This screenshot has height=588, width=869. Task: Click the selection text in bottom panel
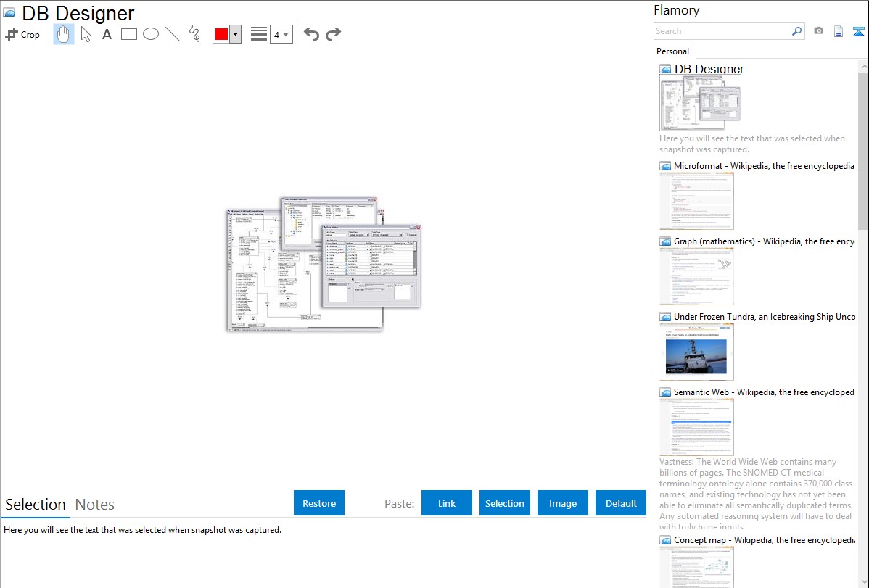(x=142, y=530)
